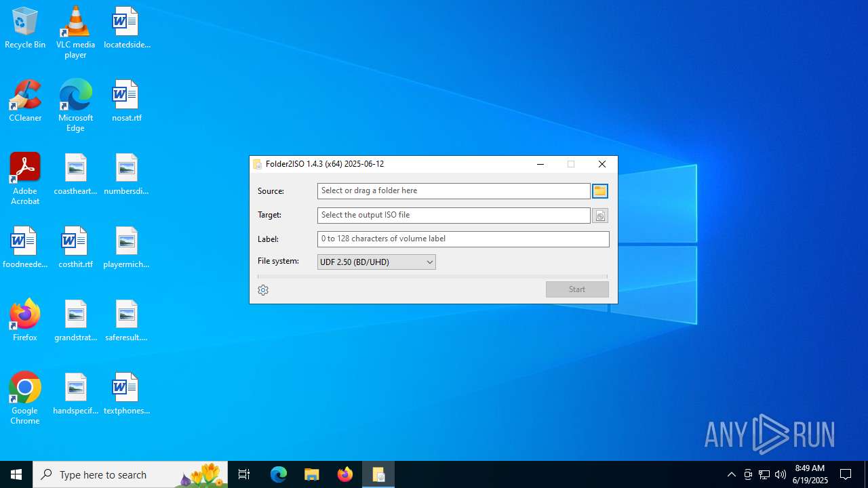This screenshot has height=488, width=868.
Task: Open the taskbar clock and date
Action: tap(810, 474)
